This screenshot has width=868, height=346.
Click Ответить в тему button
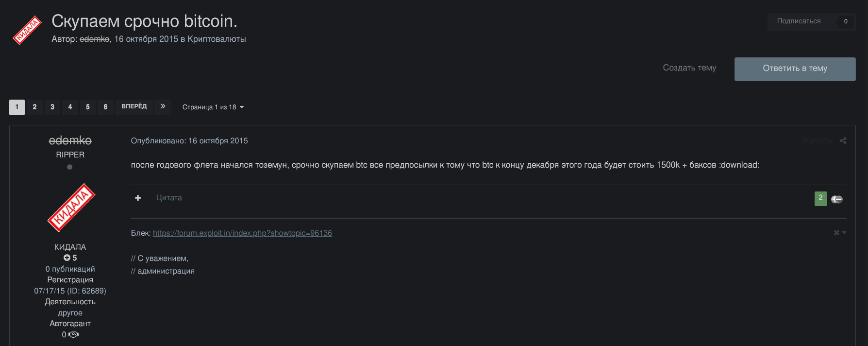point(795,69)
